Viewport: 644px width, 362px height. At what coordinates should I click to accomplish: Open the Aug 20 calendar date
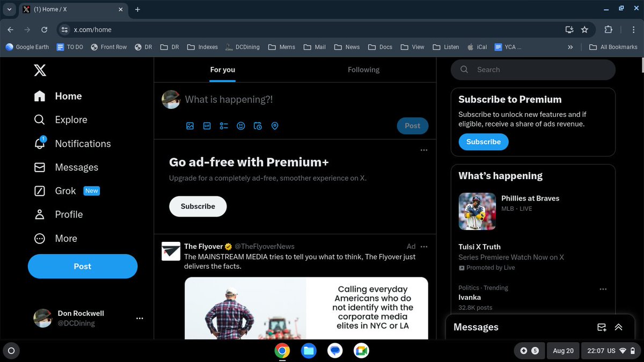coord(563,351)
